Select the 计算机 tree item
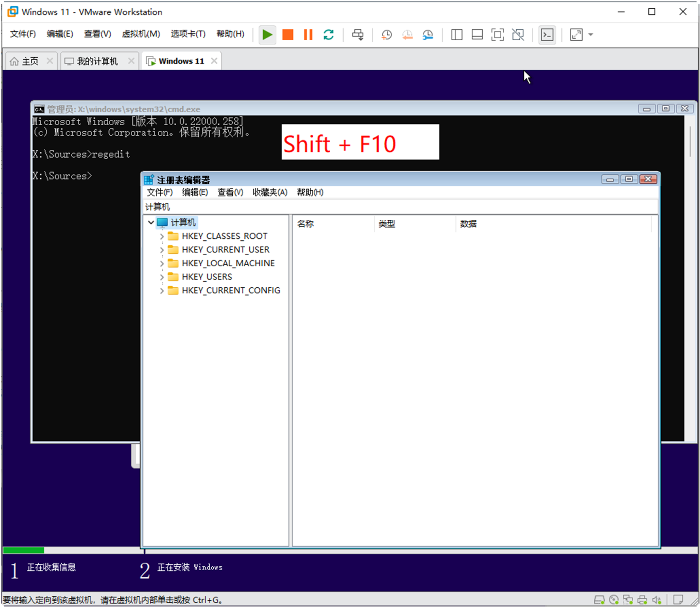Image resolution: width=700 pixels, height=607 pixels. point(183,222)
